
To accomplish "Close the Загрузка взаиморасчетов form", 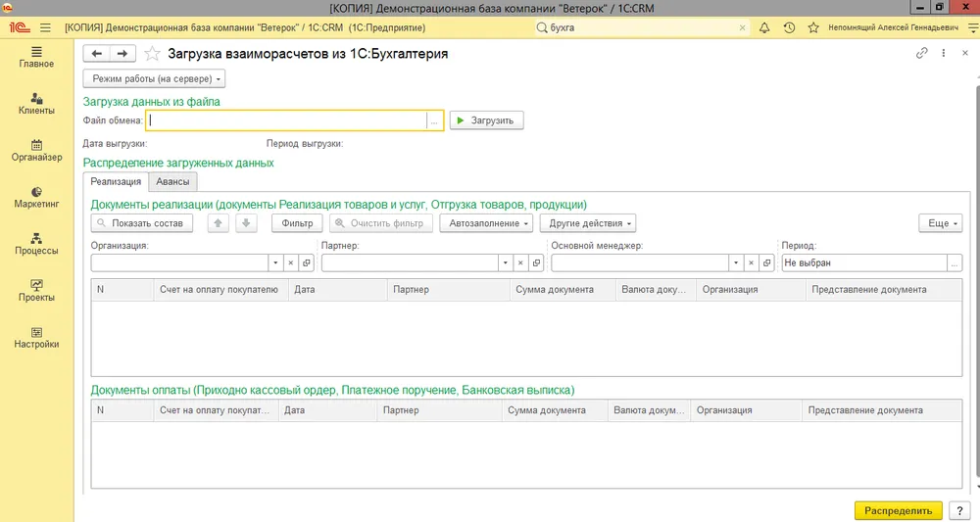I will click(x=965, y=53).
